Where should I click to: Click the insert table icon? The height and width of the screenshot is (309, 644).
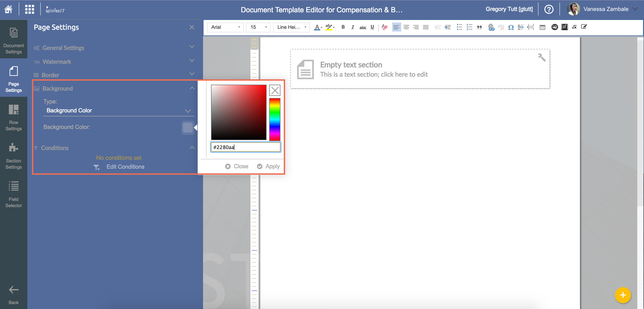pos(542,27)
